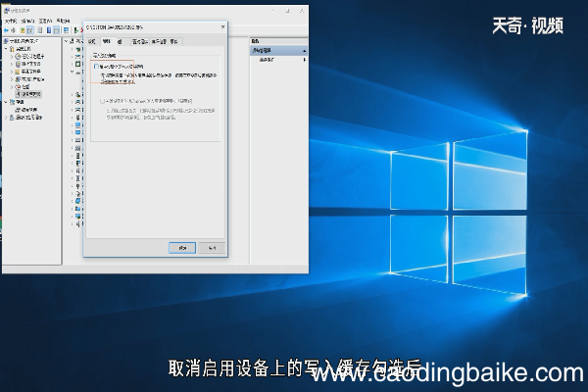This screenshot has height=392, width=588.
Task: Expand the Task Scheduler tree node
Action: pyautogui.click(x=12, y=56)
